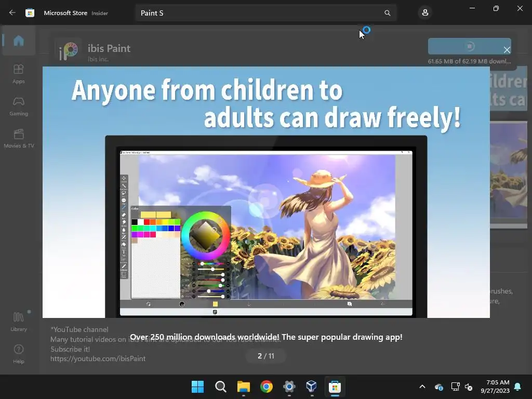Expand the hidden system tray icons chevron
Screen dimensions: 532x399
(x=422, y=387)
